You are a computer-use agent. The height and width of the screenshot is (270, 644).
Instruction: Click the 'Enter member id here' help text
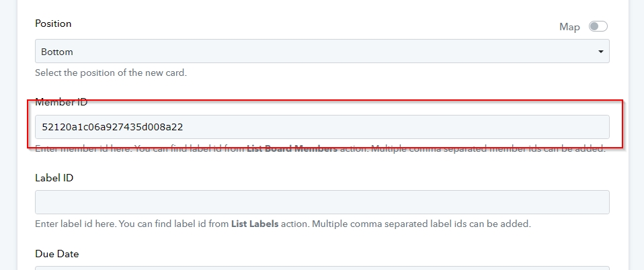pos(84,148)
